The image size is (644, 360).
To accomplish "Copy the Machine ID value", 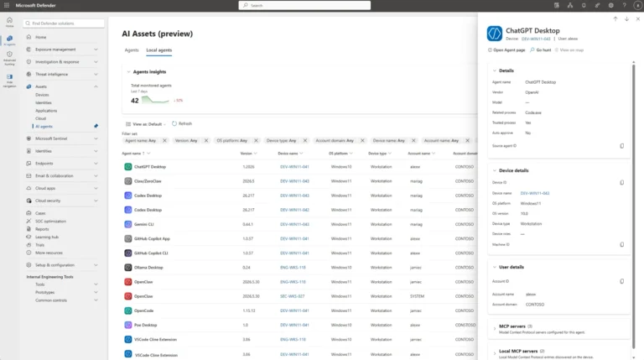I will point(622,244).
